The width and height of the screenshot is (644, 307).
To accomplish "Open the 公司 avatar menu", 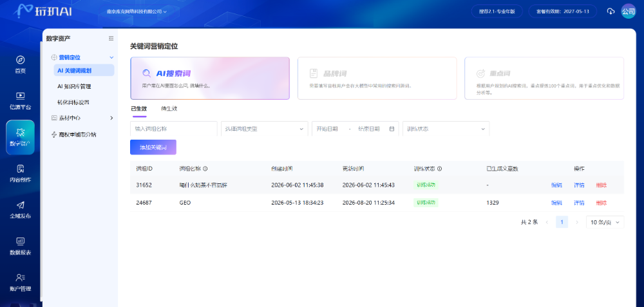I will 628,12.
